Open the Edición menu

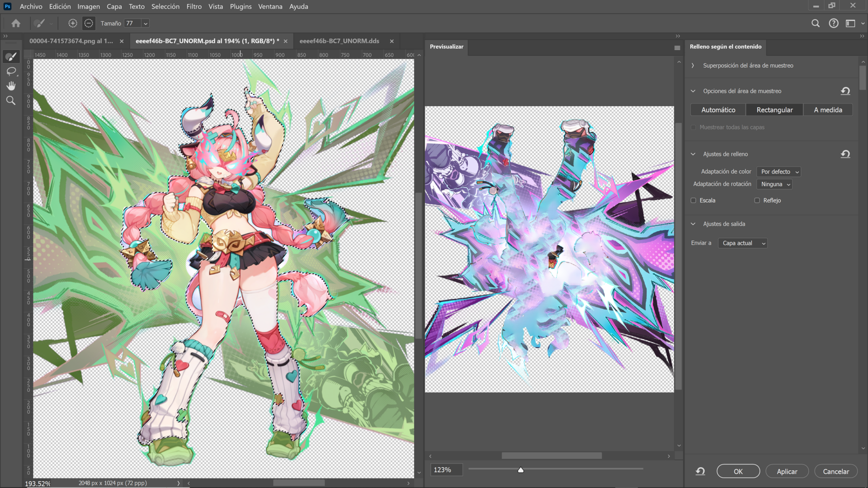click(x=60, y=6)
